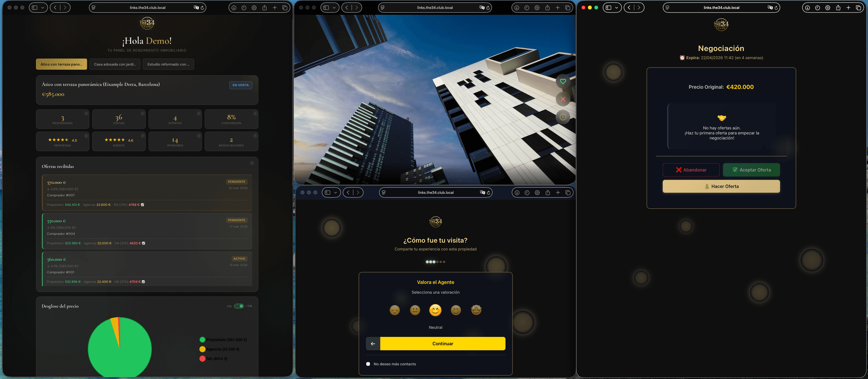Image resolution: width=868 pixels, height=379 pixels.
Task: Switch to Casa adosada con jardí... tab
Action: (115, 64)
